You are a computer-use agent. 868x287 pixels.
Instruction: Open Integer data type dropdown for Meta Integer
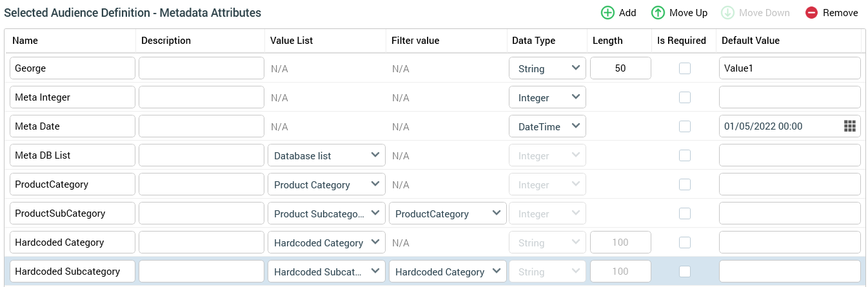(547, 97)
